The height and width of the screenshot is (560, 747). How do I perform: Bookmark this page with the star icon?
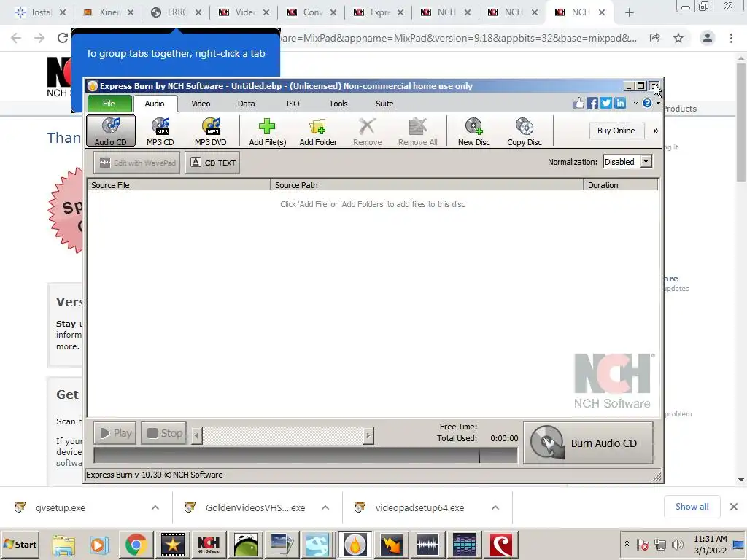(678, 38)
